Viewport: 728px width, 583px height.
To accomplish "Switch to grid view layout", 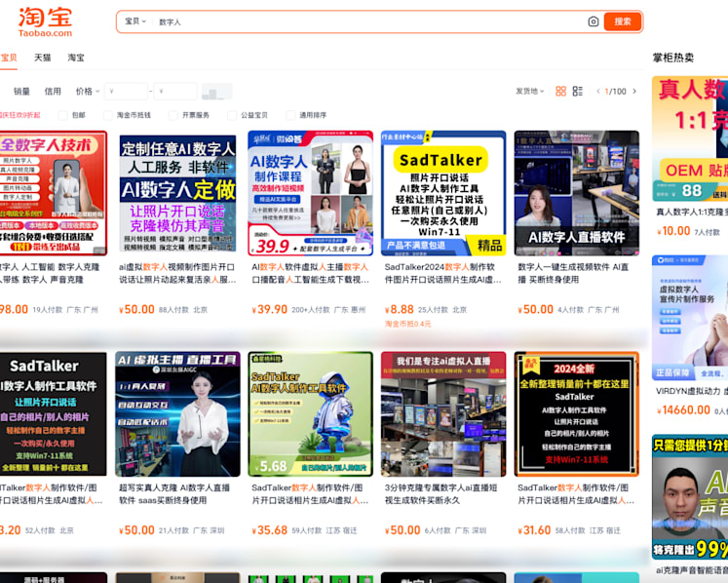I will click(x=560, y=91).
